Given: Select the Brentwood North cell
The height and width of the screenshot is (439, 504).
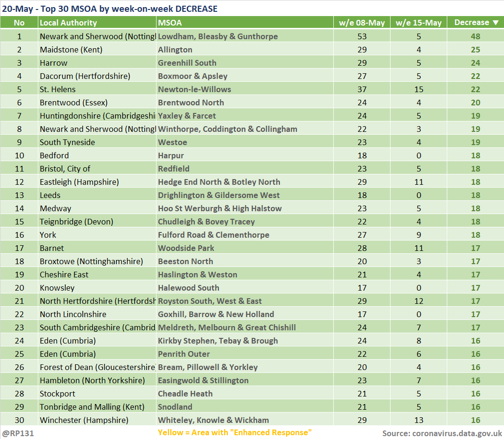Looking at the screenshot, I should [x=191, y=103].
